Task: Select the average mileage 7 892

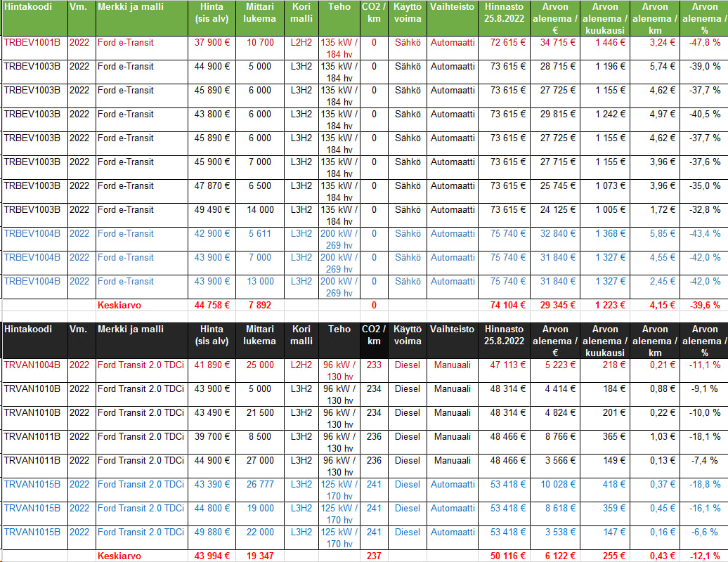Action: [260, 305]
